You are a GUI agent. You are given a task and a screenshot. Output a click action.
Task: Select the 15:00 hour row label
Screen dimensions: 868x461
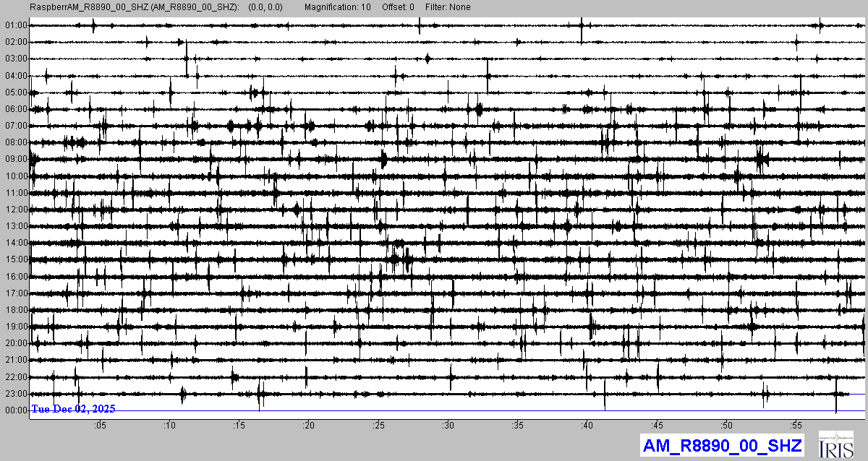(16, 259)
